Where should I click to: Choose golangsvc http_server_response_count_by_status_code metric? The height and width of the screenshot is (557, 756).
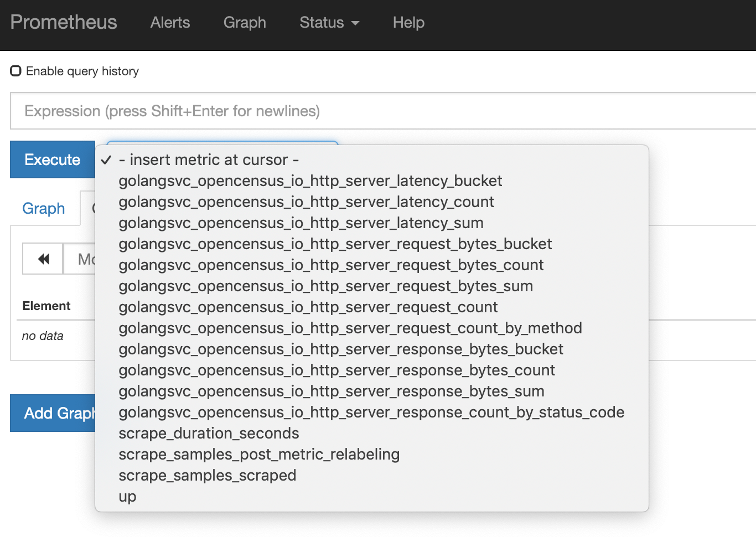(371, 412)
